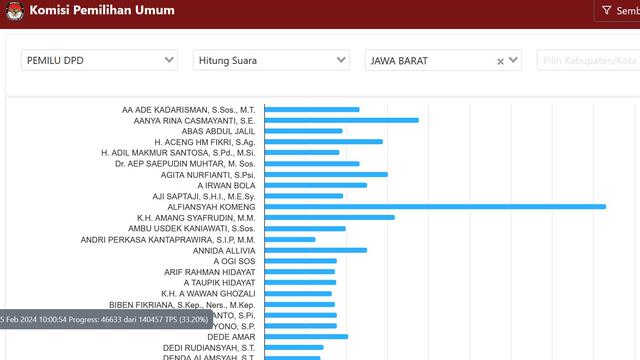Select ARIF RAHMAN HIDAYAT label
The image size is (640, 360).
[x=209, y=272]
